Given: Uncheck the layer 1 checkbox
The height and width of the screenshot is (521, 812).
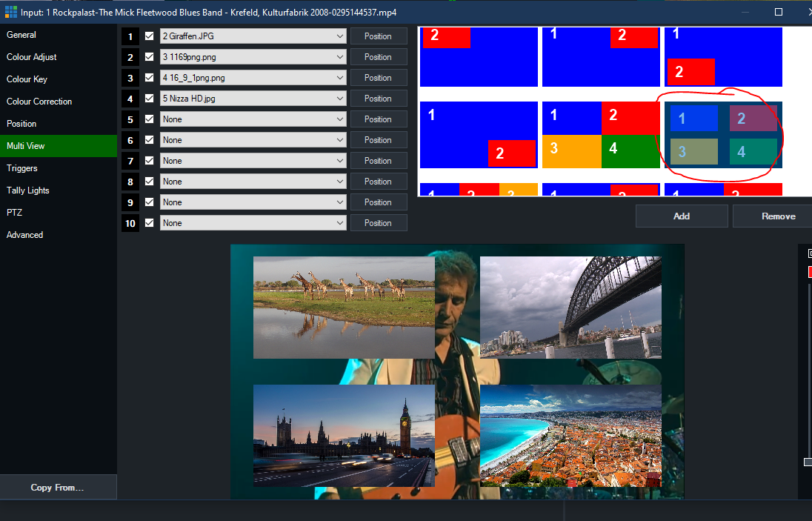Looking at the screenshot, I should tap(150, 36).
